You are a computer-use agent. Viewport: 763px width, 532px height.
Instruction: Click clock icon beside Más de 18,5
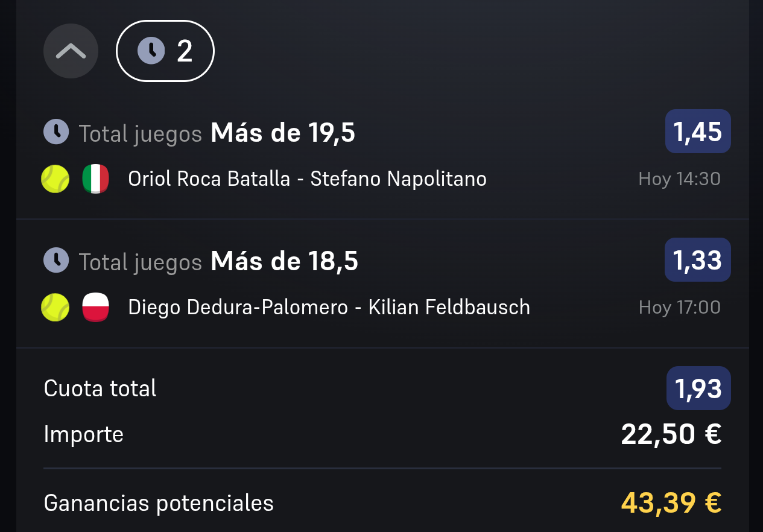point(56,260)
